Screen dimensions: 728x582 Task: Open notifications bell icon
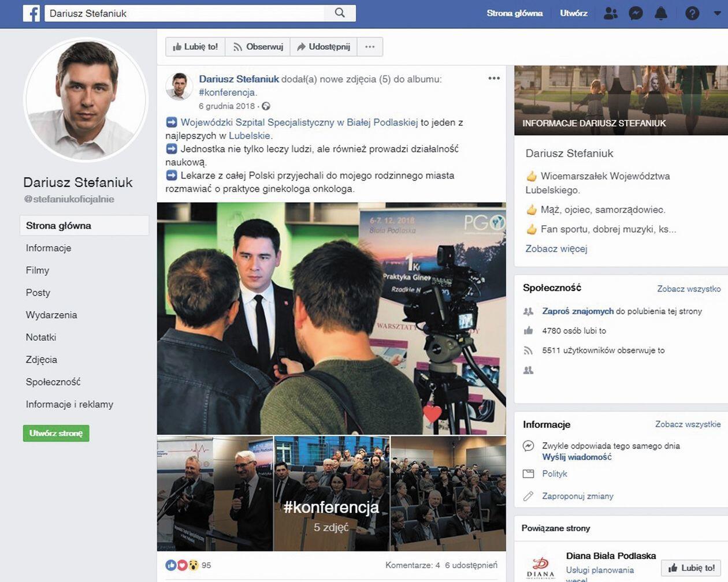point(661,13)
